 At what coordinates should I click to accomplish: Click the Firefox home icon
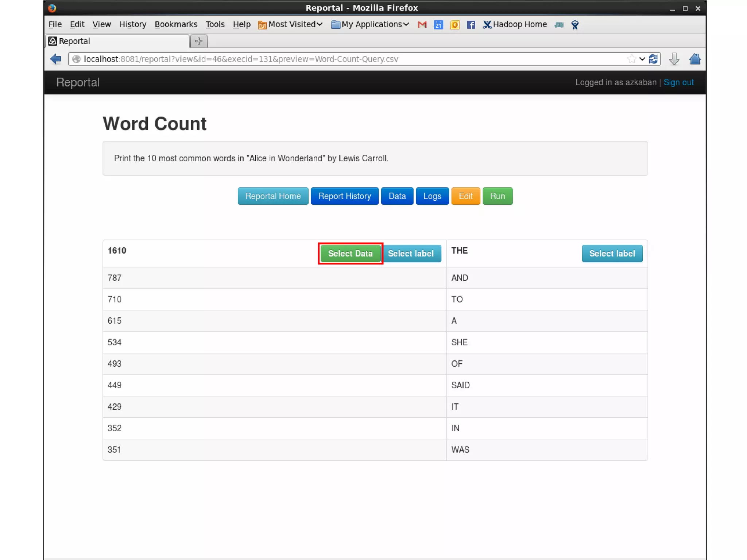click(695, 59)
